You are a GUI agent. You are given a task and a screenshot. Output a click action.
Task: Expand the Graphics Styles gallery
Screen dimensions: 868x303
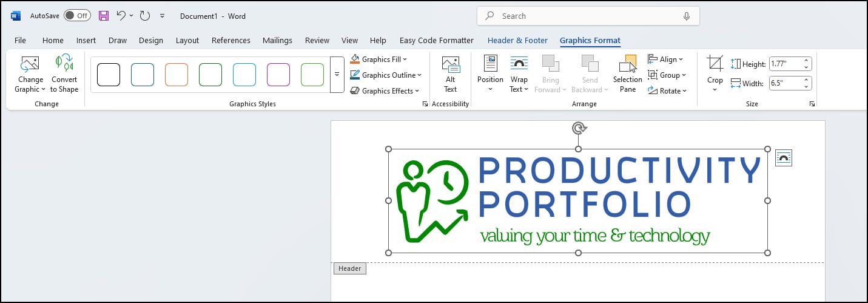337,75
